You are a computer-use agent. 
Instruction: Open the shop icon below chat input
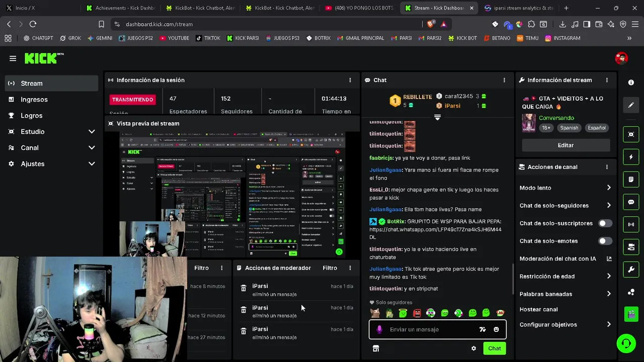pyautogui.click(x=375, y=348)
